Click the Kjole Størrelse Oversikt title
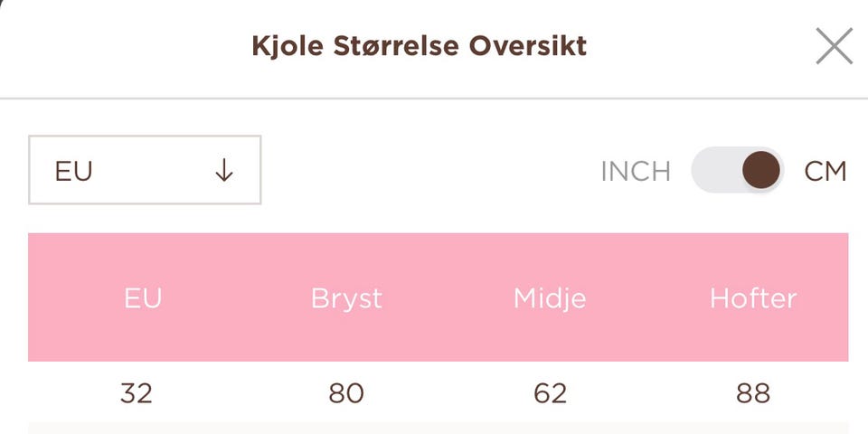 (419, 46)
